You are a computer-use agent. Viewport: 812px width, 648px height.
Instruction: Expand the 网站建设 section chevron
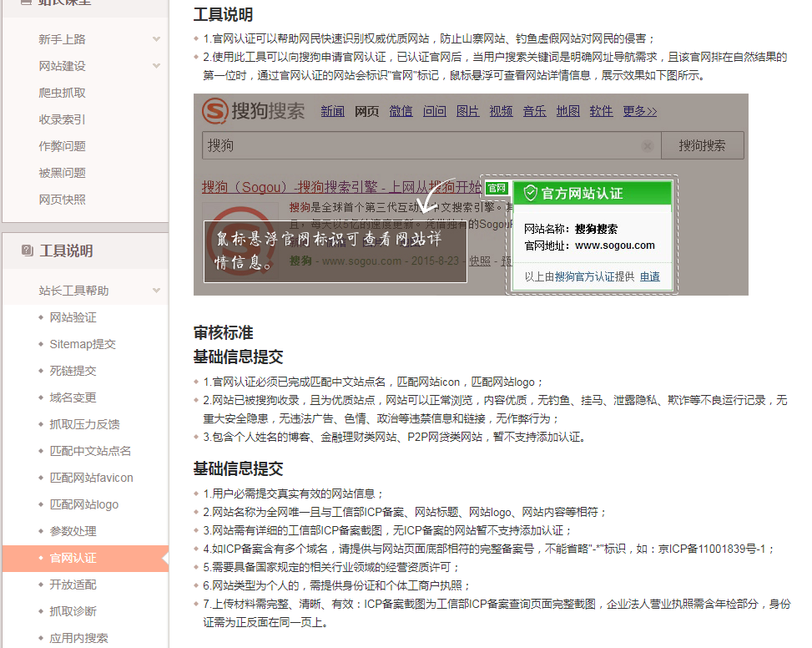[x=156, y=66]
